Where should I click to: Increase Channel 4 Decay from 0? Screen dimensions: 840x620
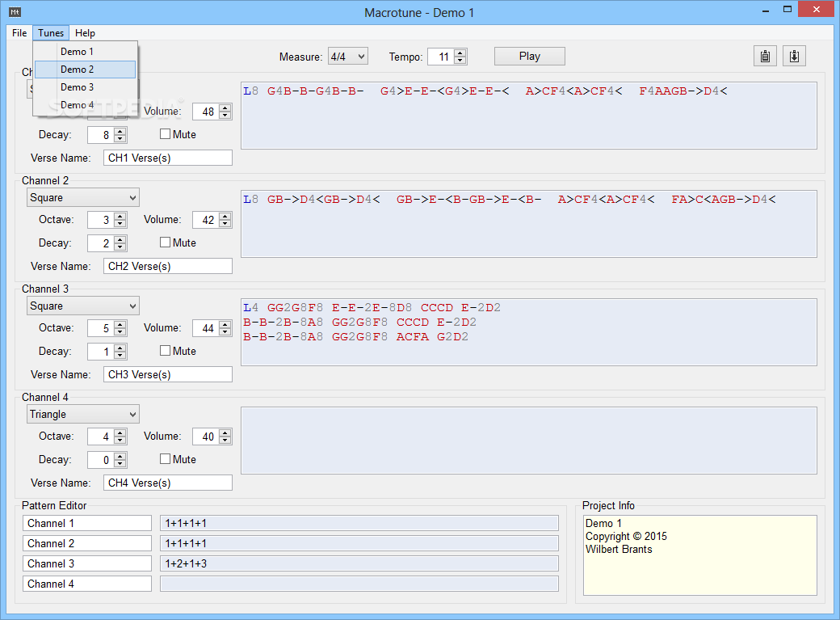tap(120, 457)
